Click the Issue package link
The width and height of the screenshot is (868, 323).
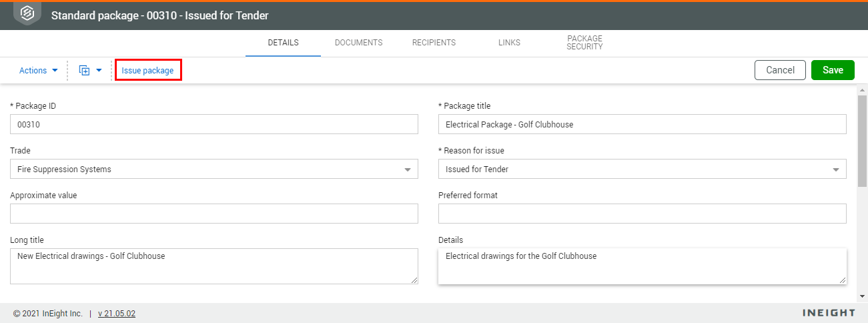pos(147,70)
